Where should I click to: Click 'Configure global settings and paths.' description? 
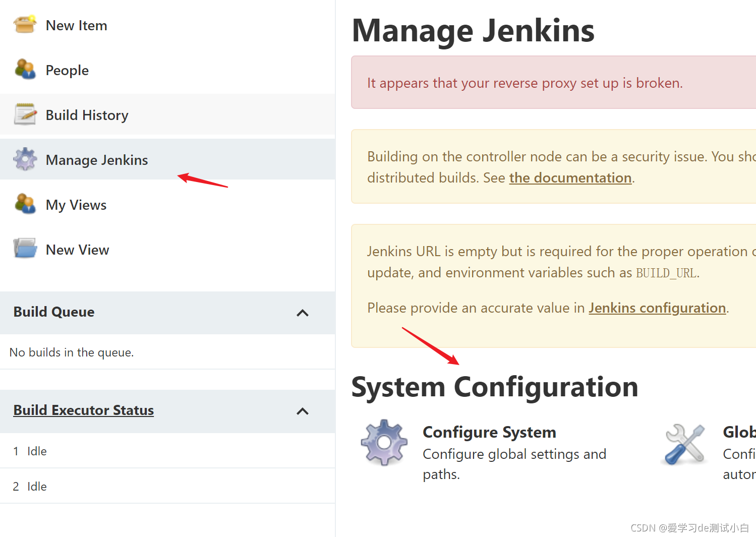click(514, 464)
